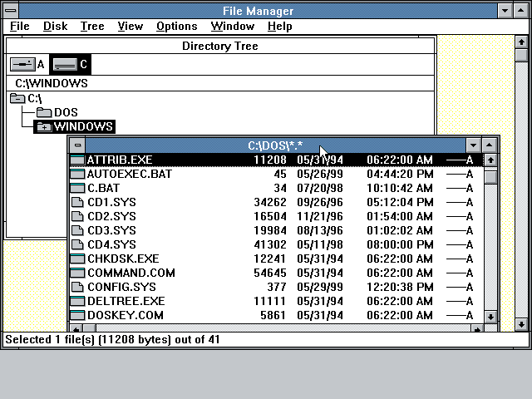Select the AUTOEXEC.BAT file name

(130, 174)
